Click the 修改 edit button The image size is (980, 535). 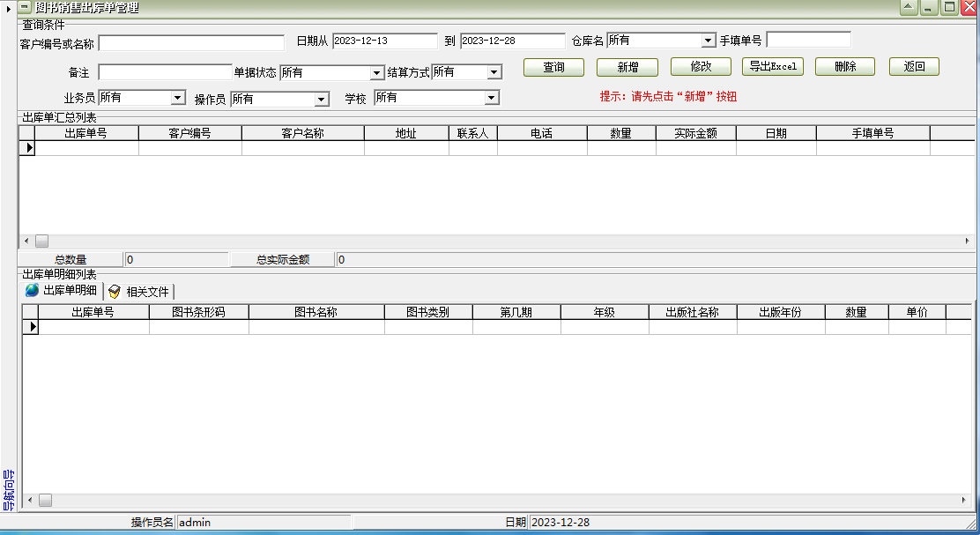(701, 67)
